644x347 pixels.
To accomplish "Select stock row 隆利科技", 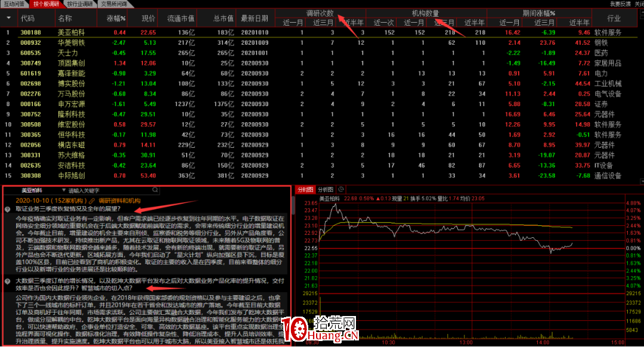I will pyautogui.click(x=320, y=114).
